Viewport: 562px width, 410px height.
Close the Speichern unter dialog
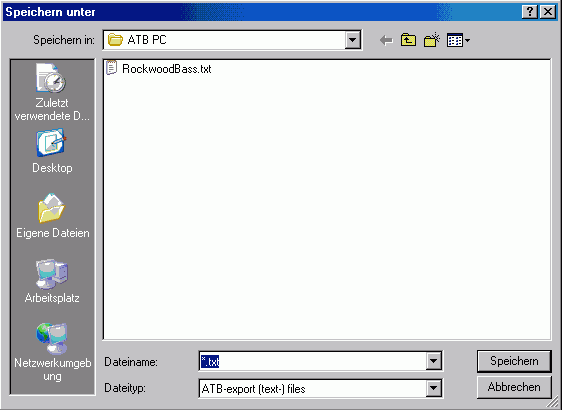point(548,12)
